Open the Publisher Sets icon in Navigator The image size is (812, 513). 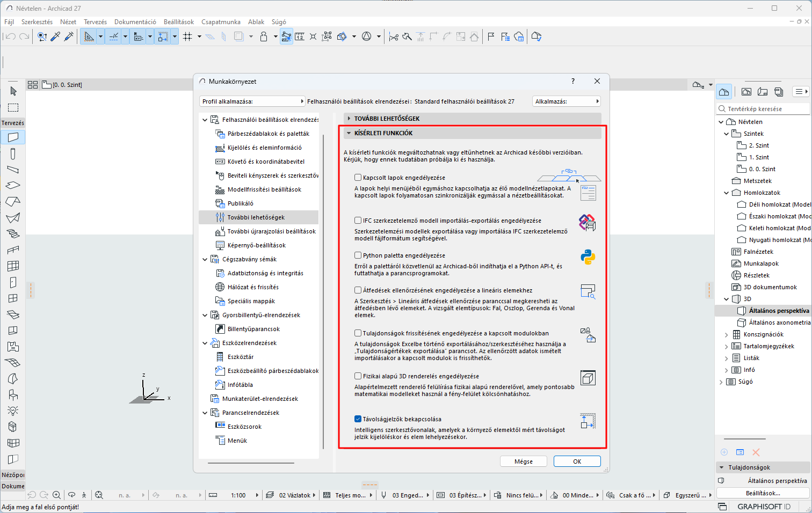779,92
